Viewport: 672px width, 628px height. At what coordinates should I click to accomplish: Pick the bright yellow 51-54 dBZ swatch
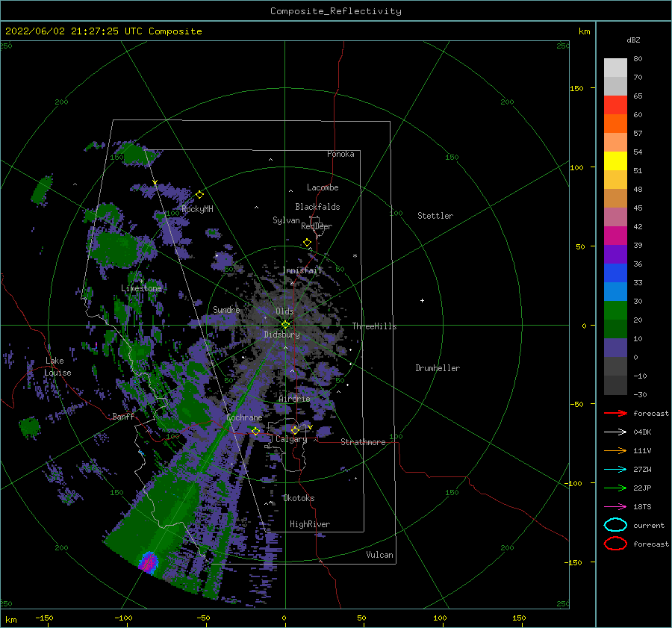(x=615, y=161)
